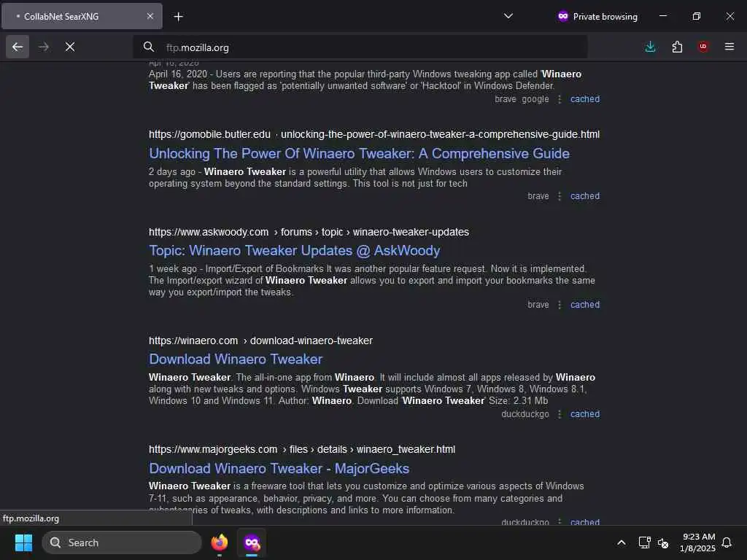Open Topic: Winaero Tweaker Updates @ AskWoody

point(295,251)
